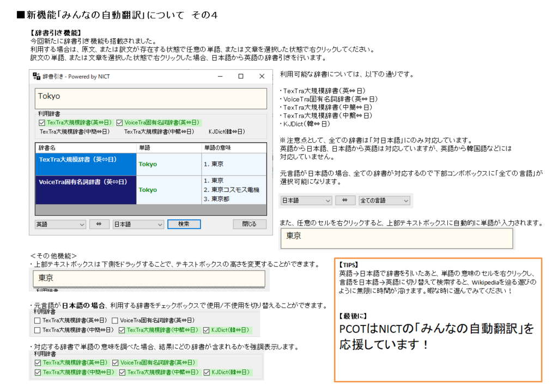Click the 【TIPS】 heading in the orange box

(x=348, y=265)
